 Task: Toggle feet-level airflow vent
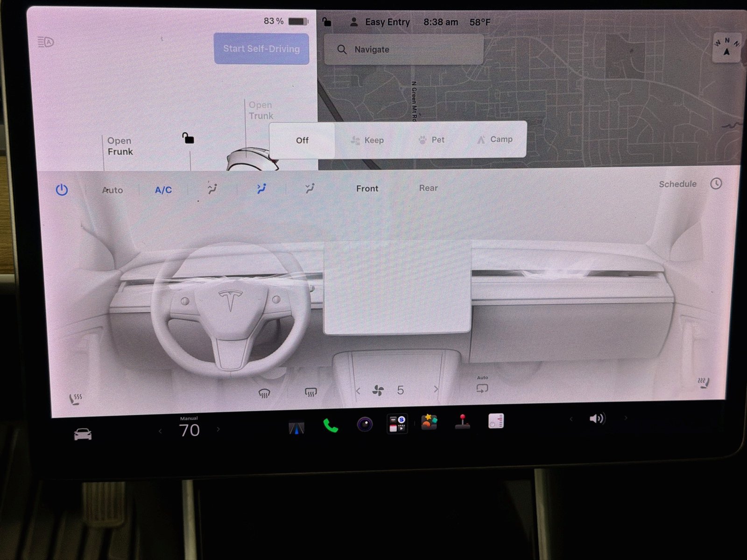pyautogui.click(x=310, y=188)
